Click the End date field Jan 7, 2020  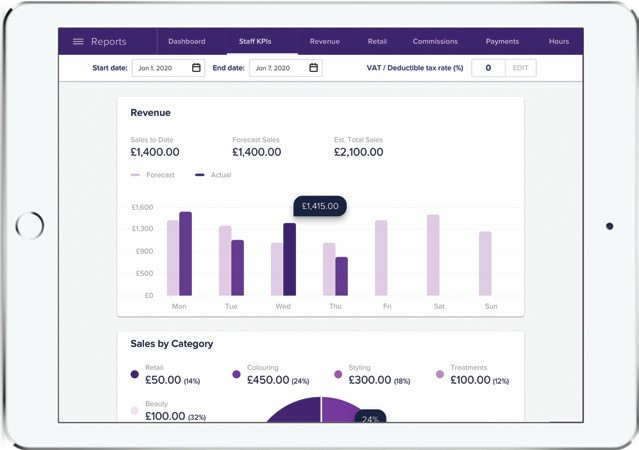click(286, 68)
